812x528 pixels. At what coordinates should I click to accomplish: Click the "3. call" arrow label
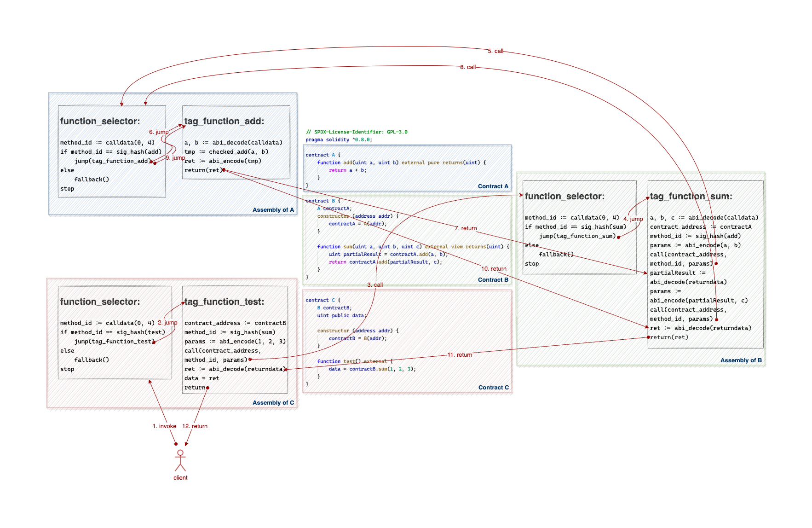375,285
